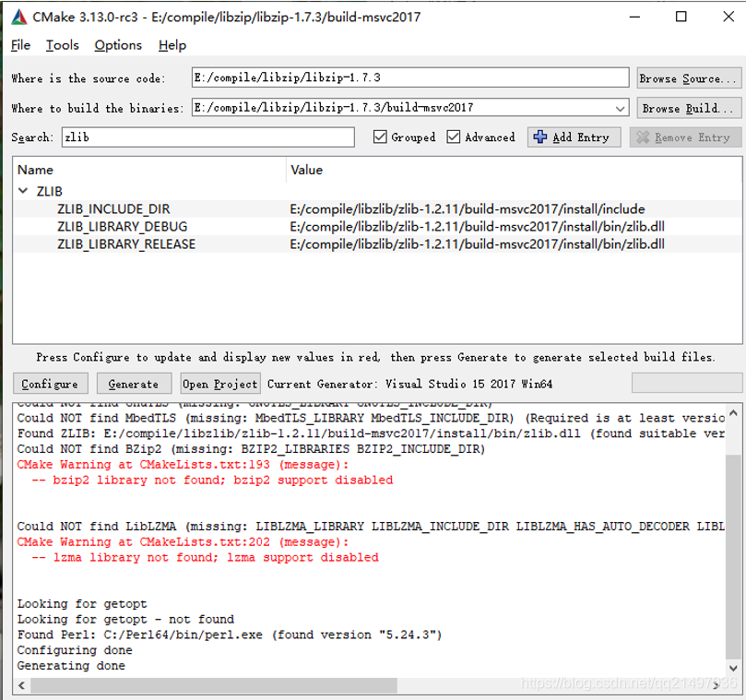
Task: Click the Current Generator label text
Action: [x=409, y=384]
